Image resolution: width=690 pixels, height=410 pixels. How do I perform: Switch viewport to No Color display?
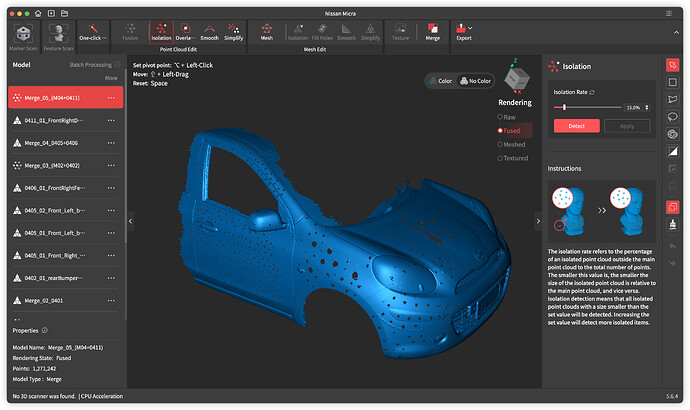pos(475,81)
